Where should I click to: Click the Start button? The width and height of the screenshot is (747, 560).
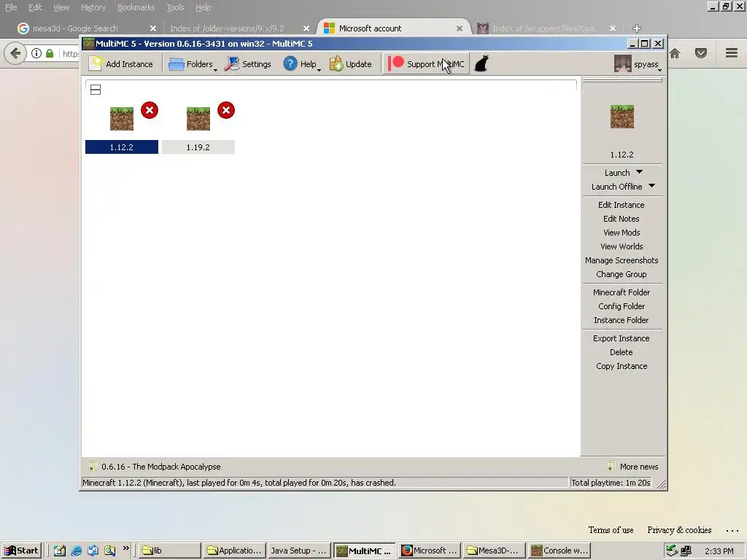pyautogui.click(x=21, y=551)
